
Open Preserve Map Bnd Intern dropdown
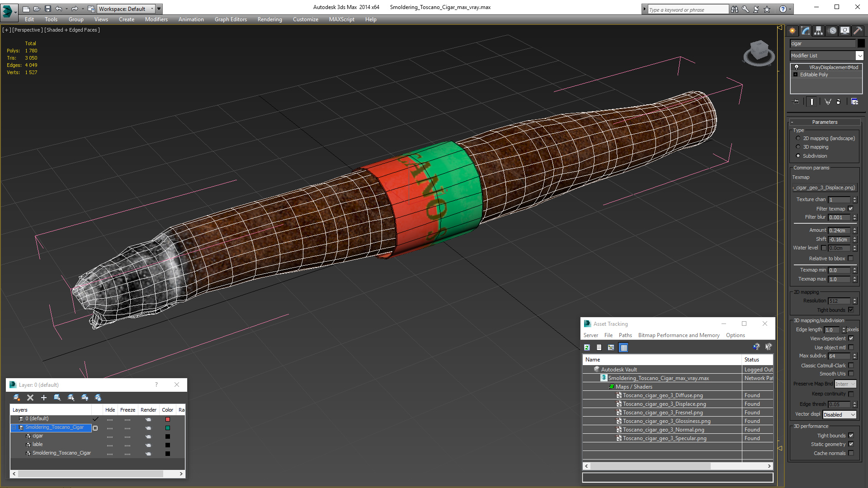(x=845, y=384)
